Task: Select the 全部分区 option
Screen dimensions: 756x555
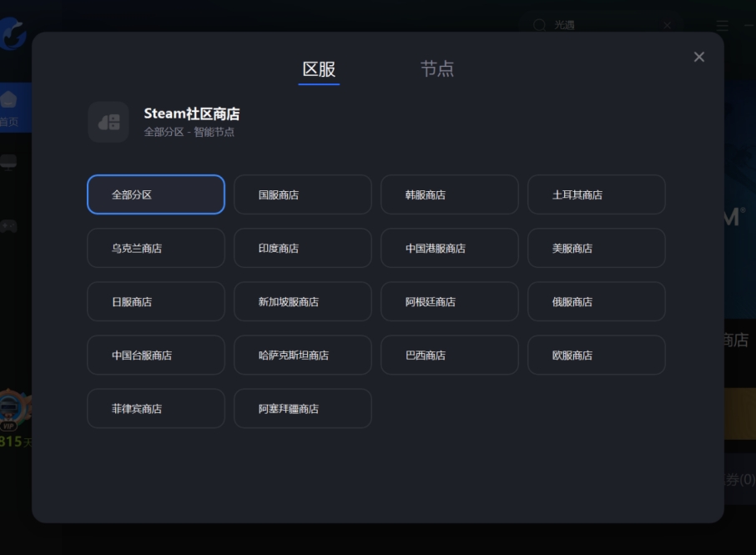Action: tap(155, 194)
